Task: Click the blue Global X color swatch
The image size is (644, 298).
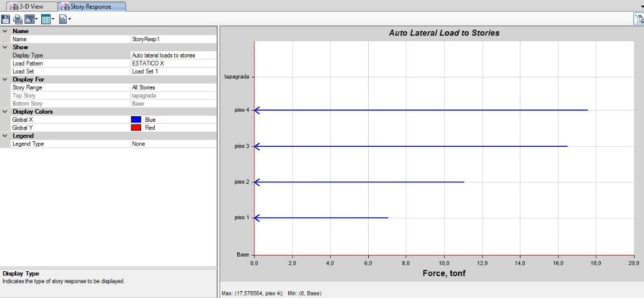Action: [x=135, y=119]
